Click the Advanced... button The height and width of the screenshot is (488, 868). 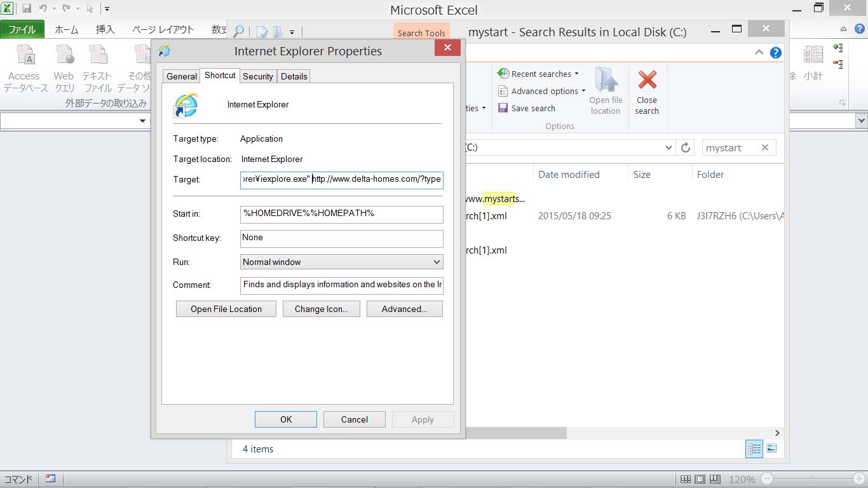[405, 309]
